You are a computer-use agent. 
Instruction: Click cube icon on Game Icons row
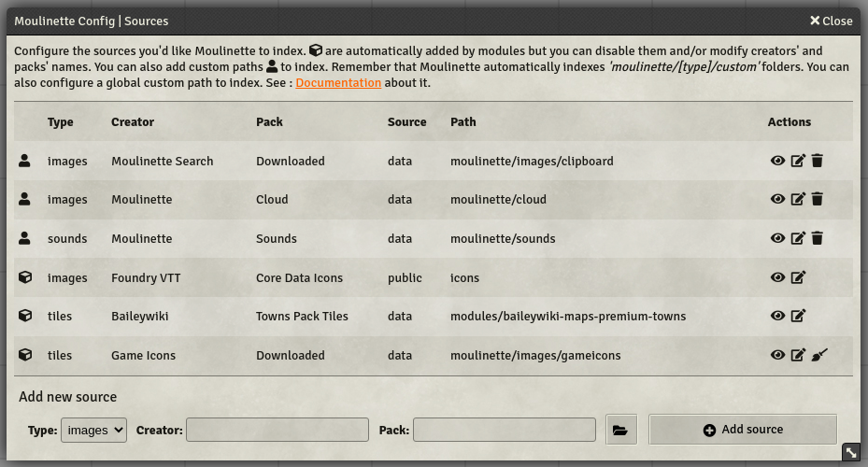(x=25, y=355)
